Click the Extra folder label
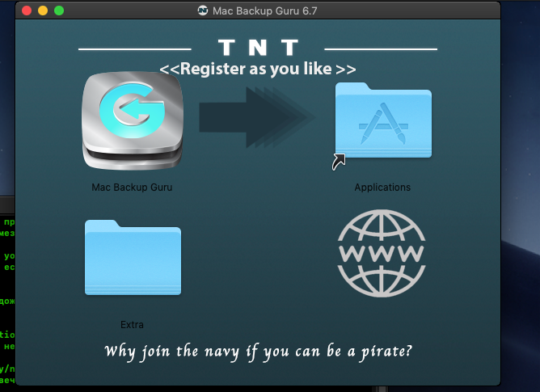 (x=132, y=324)
